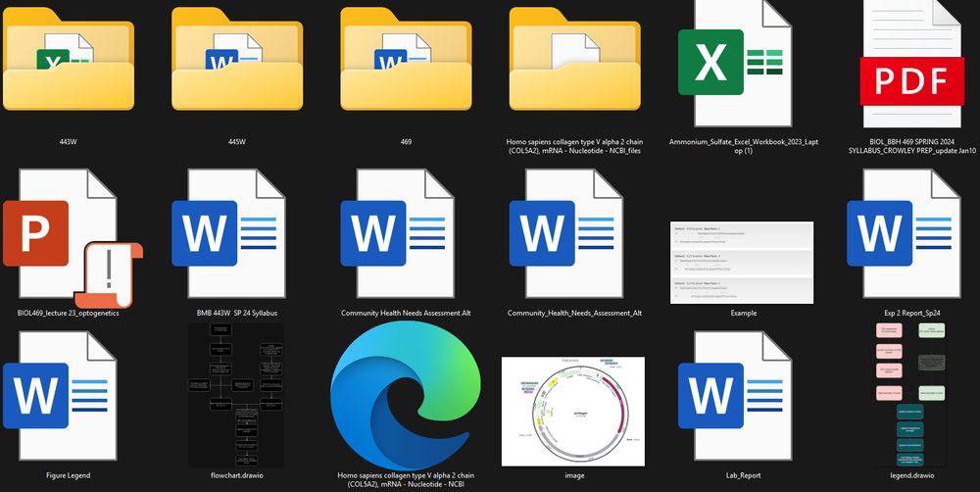The width and height of the screenshot is (980, 492).
Task: Click Community_Health_Needs_Assessment_Alt underscore file name
Action: point(574,314)
